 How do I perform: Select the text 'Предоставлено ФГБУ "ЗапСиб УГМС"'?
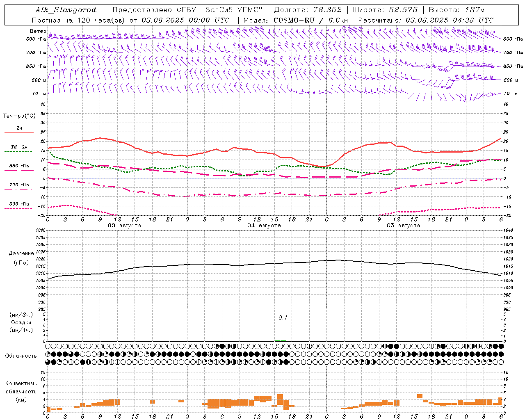187,10
